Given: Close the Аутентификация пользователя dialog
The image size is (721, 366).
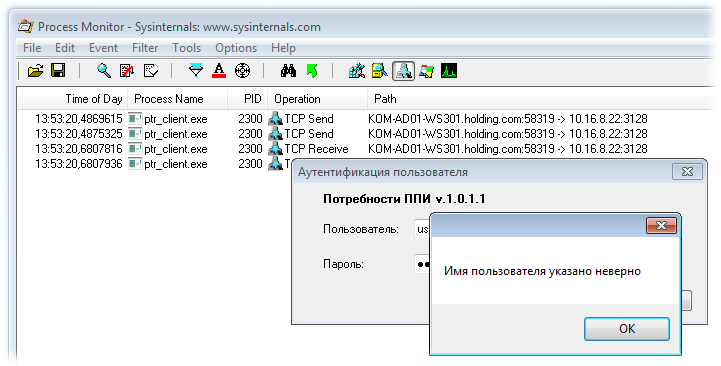Looking at the screenshot, I should click(x=687, y=172).
